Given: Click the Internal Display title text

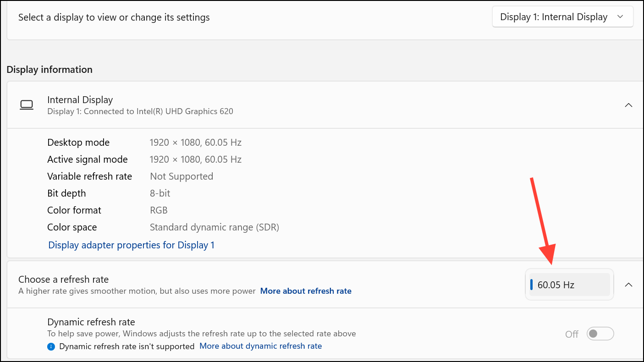Looking at the screenshot, I should (80, 99).
